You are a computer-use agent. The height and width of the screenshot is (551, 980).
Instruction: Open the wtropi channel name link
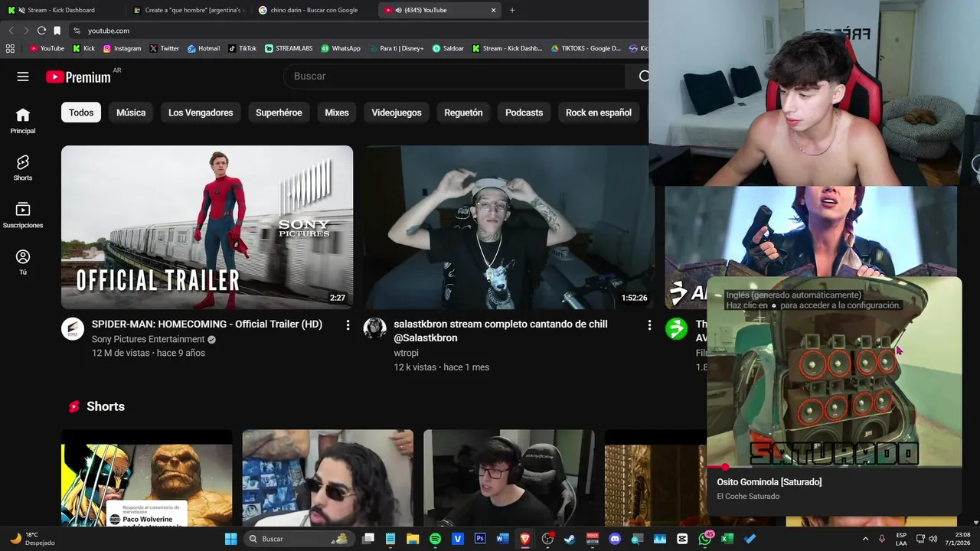point(406,354)
